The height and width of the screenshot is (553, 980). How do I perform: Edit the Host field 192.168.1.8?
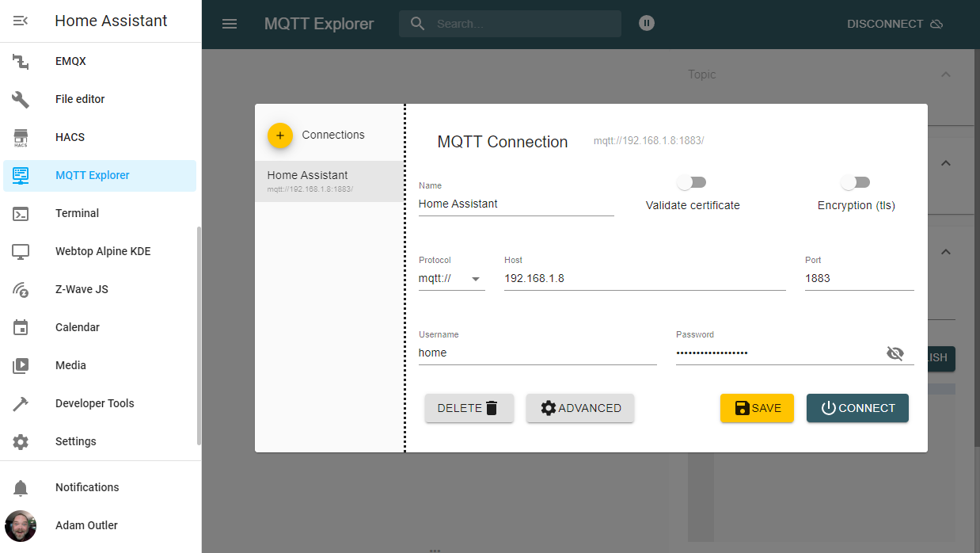(x=645, y=279)
